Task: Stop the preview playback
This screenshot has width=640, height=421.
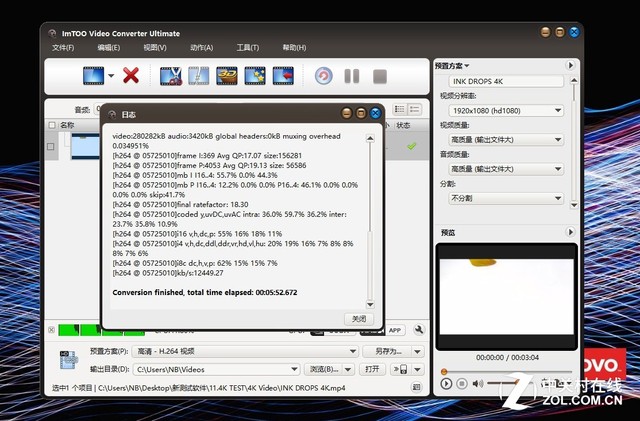Action: click(x=462, y=384)
